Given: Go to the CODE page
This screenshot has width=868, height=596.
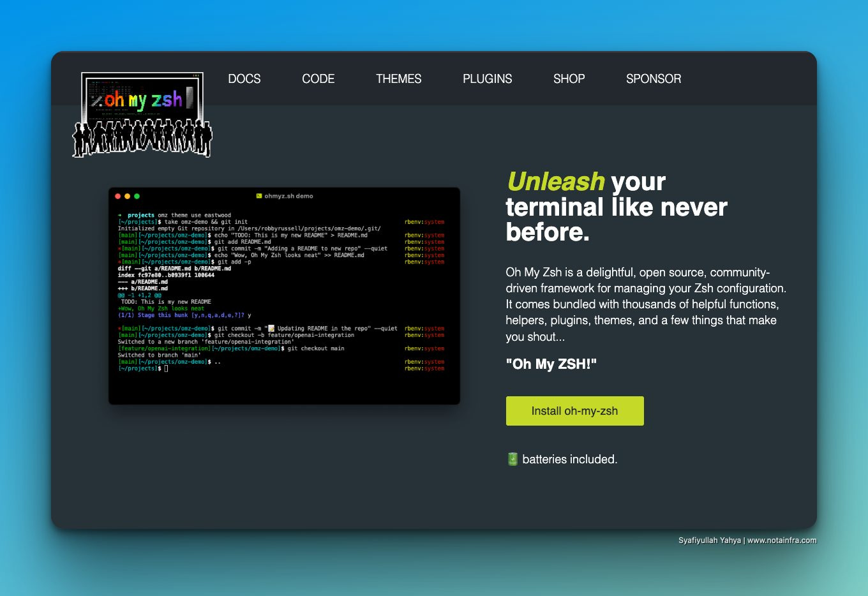Looking at the screenshot, I should (x=318, y=78).
